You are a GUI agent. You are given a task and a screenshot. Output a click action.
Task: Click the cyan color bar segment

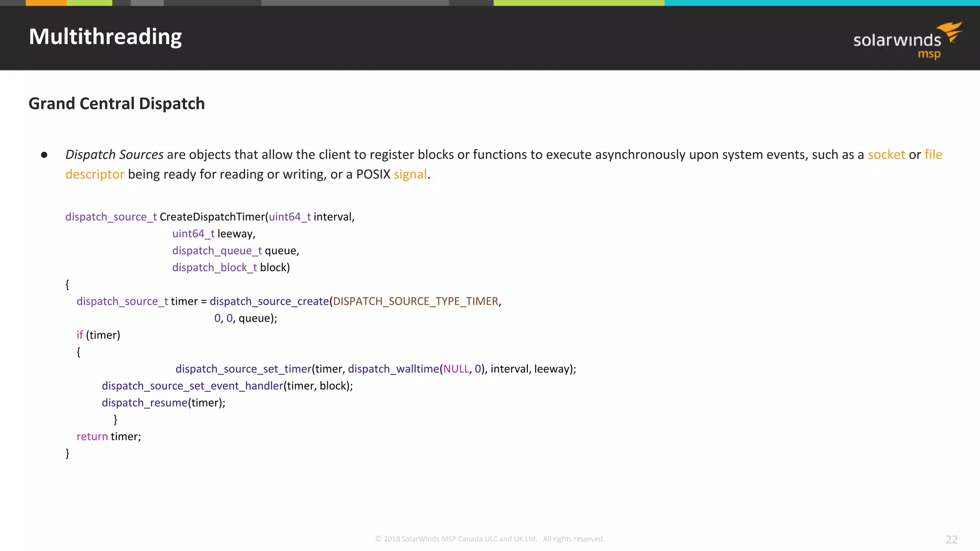tap(822, 3)
